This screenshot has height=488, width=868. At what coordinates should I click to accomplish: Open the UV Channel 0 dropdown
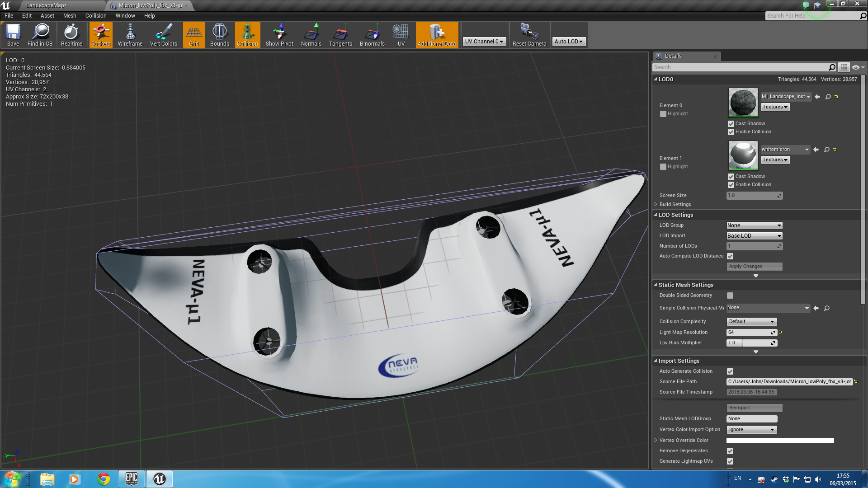[484, 42]
